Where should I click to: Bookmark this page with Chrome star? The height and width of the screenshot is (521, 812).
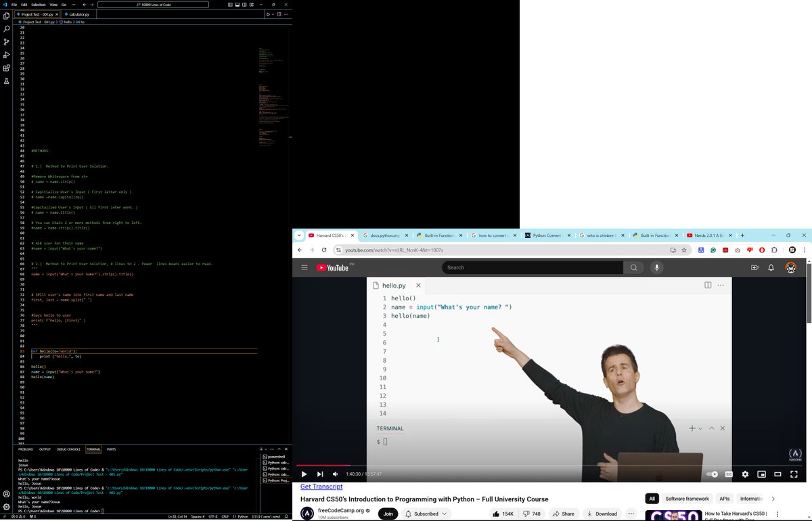click(x=684, y=250)
